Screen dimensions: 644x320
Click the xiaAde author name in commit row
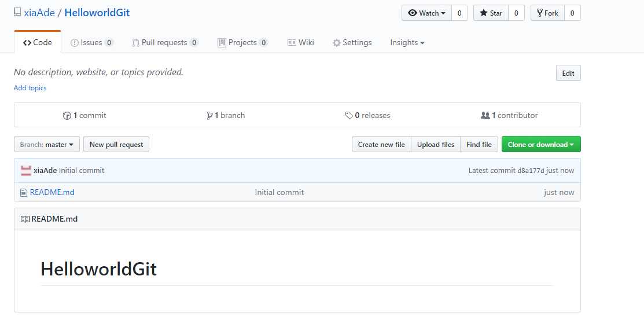click(45, 171)
